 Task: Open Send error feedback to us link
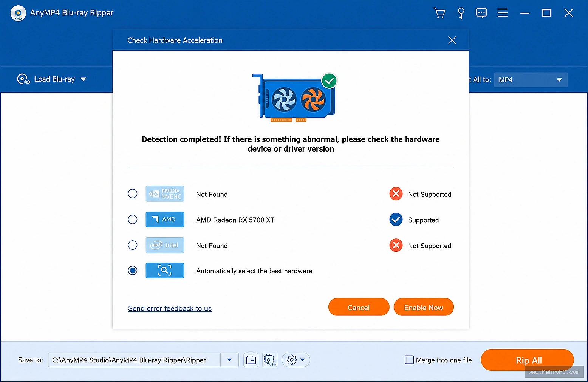(x=170, y=308)
